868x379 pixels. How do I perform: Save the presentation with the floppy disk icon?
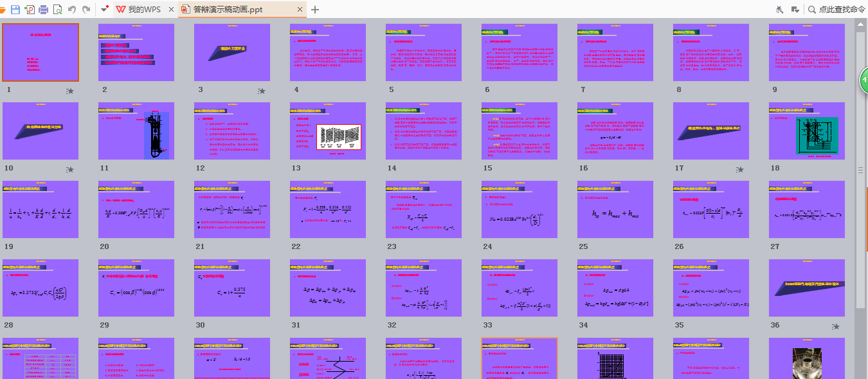point(14,10)
